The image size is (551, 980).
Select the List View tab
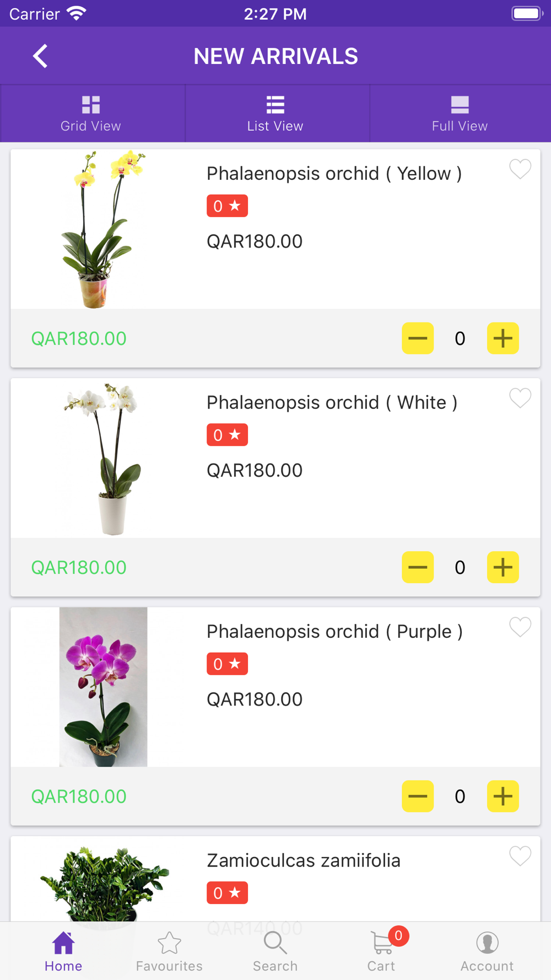click(275, 114)
